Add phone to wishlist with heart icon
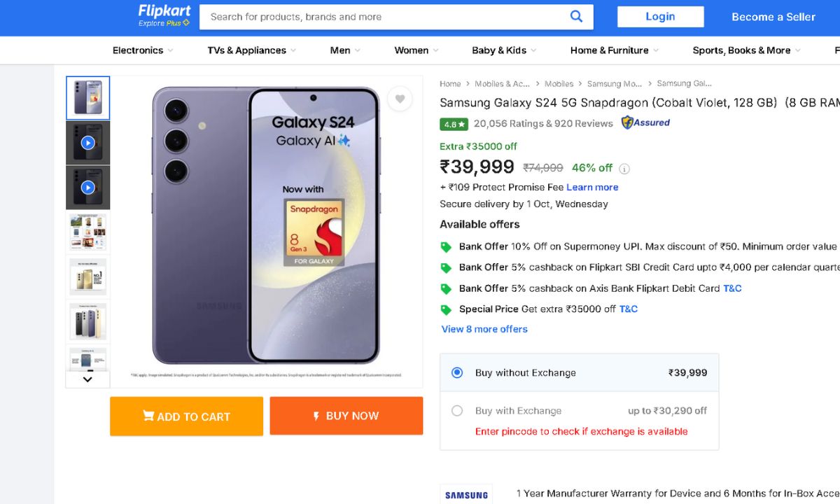 tap(400, 99)
